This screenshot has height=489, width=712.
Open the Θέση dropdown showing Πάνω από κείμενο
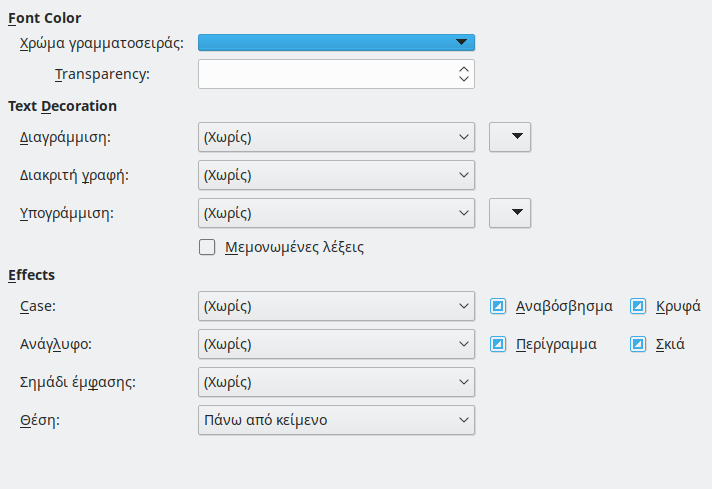[336, 420]
